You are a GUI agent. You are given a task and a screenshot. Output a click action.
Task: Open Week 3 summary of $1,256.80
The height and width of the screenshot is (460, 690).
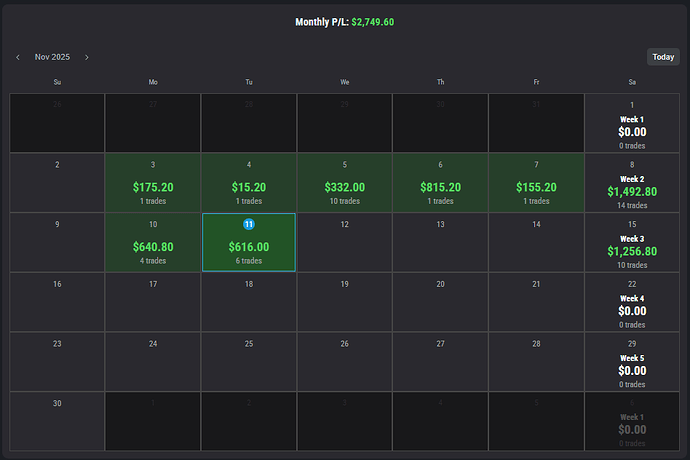pyautogui.click(x=632, y=242)
